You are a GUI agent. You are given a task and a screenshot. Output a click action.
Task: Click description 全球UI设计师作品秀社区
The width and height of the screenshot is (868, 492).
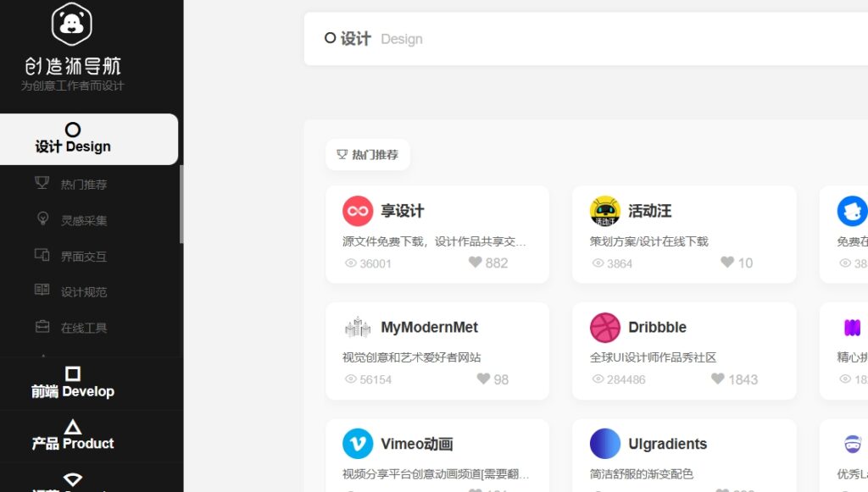tap(653, 357)
